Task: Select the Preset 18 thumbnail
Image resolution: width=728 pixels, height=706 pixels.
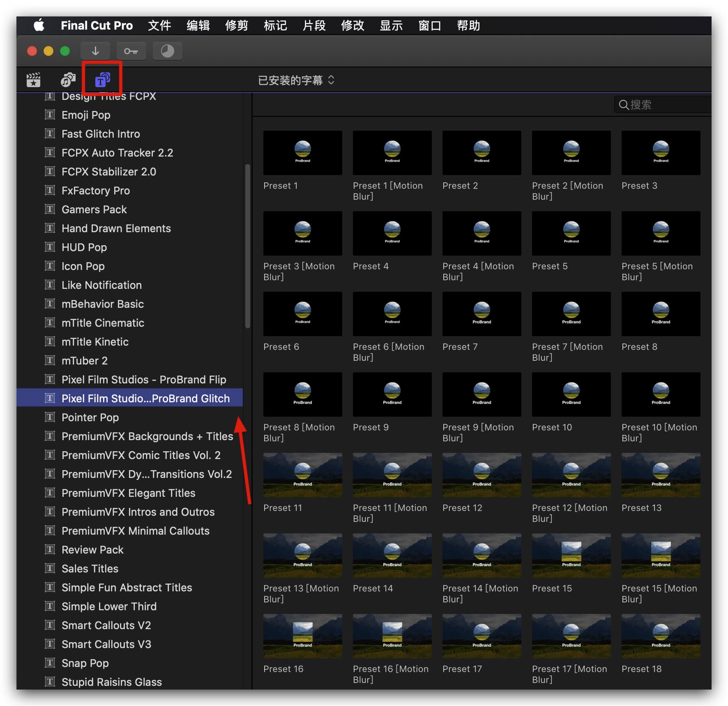Action: 661,636
